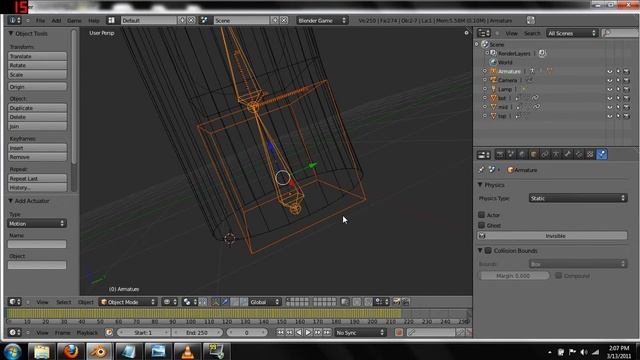This screenshot has width=640, height=360.
Task: Collapse the Object Tools panel
Action: (x=11, y=33)
